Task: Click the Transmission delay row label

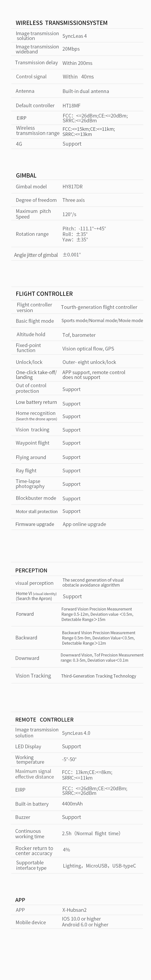Action: pos(37,62)
